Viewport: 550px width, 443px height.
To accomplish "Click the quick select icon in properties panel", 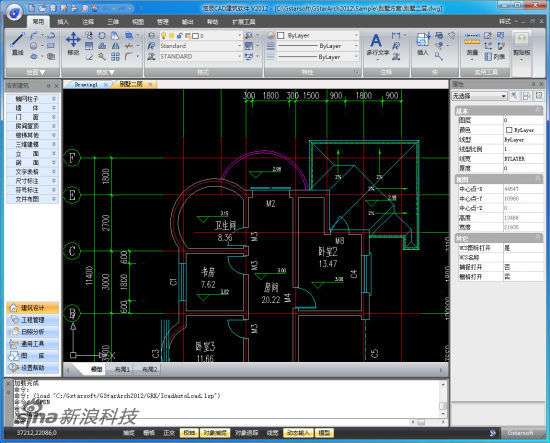I will (514, 95).
